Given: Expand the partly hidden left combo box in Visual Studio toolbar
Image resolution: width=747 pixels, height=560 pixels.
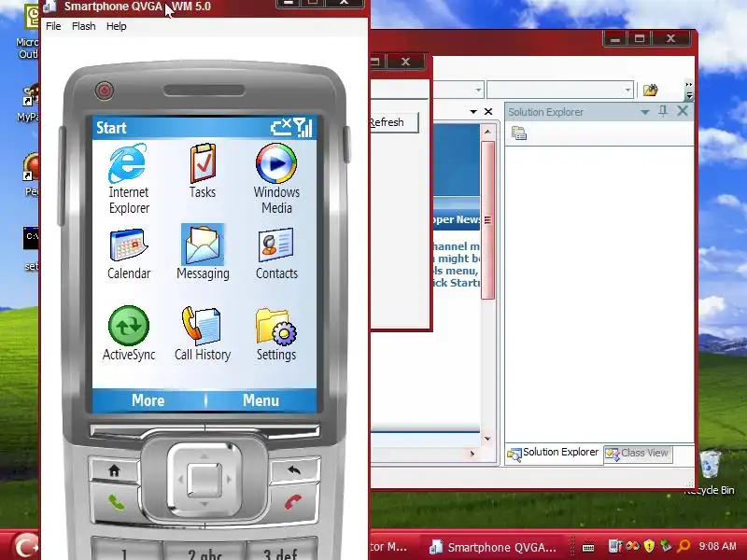Looking at the screenshot, I should (478, 90).
